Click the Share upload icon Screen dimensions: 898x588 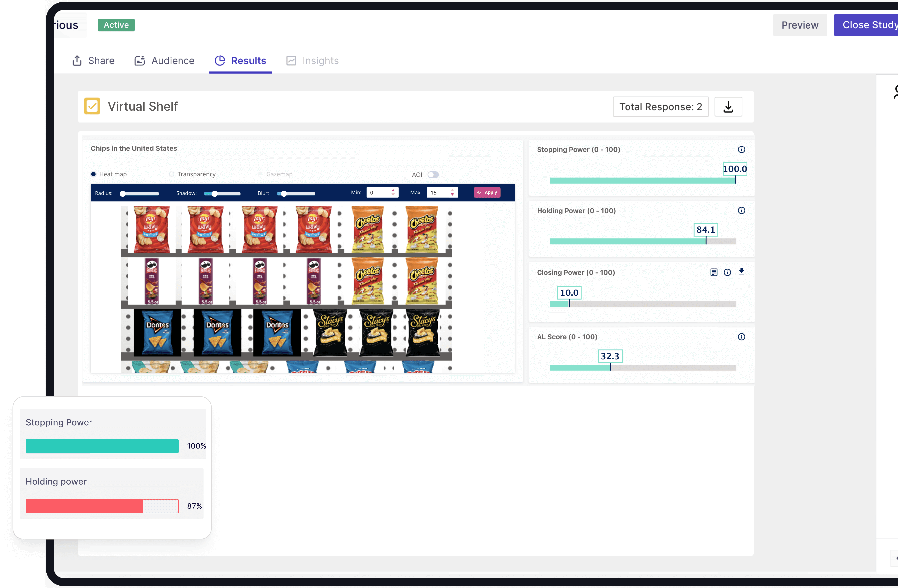[x=77, y=60]
